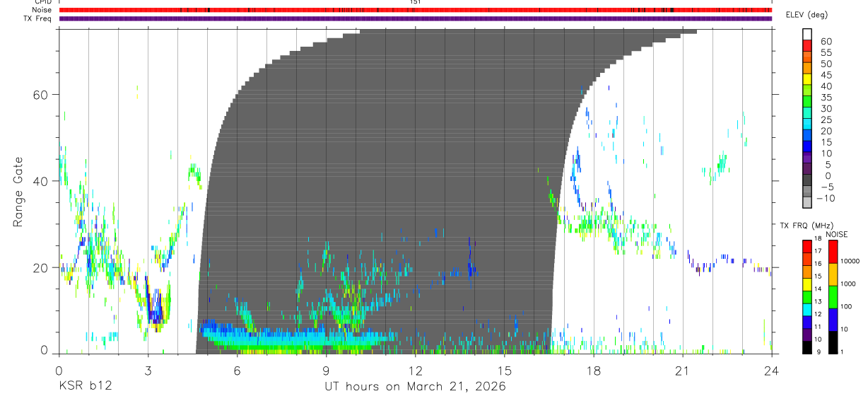Viewport: 868px width, 401px height.
Task: Click the black 1–10 NOISE swatch
Action: point(833,342)
